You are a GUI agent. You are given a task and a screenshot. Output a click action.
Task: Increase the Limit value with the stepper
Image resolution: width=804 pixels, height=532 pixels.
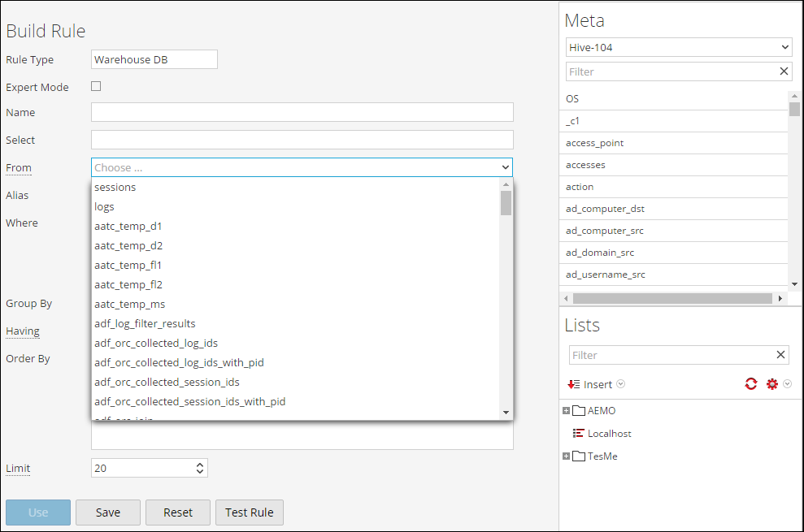click(x=201, y=464)
